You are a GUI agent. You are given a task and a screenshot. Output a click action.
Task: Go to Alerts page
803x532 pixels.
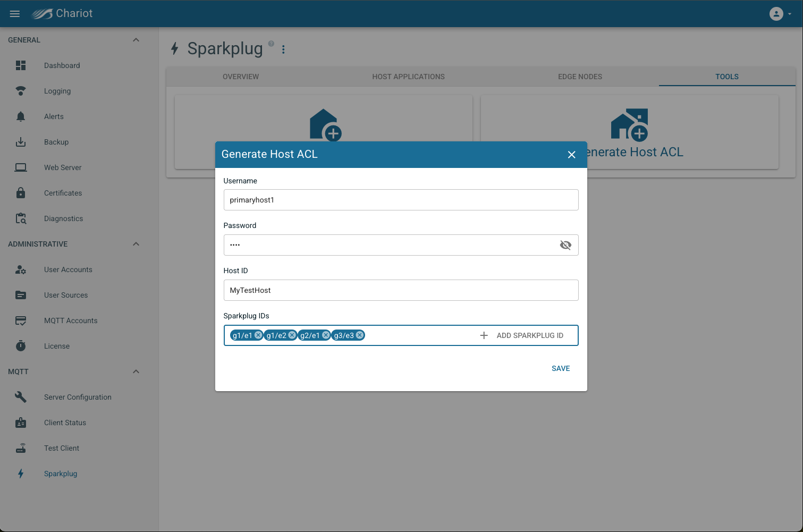coord(54,116)
